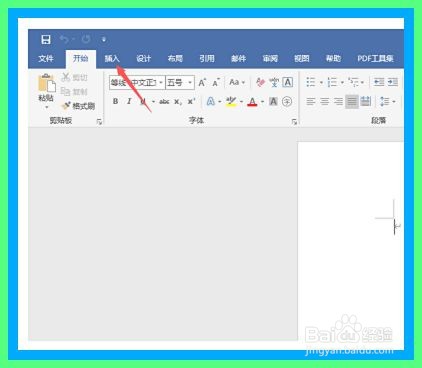The height and width of the screenshot is (368, 422).
Task: Toggle superscript formatting
Action: click(x=191, y=101)
